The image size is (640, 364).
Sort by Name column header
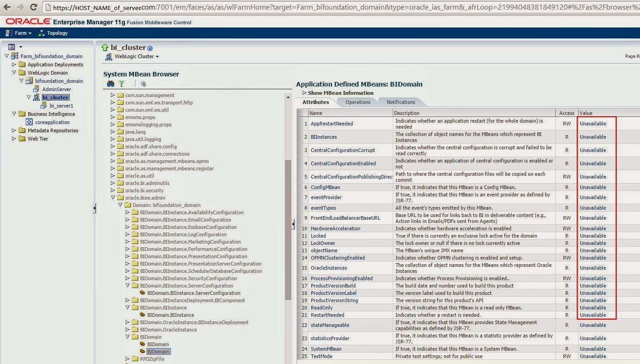(351, 113)
